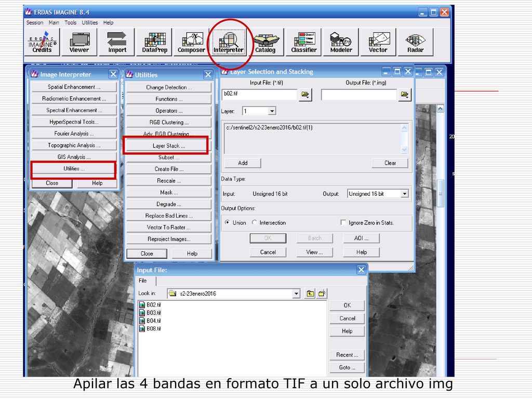The height and width of the screenshot is (399, 532).
Task: Click Spectral Enhancement button
Action: coord(74,110)
